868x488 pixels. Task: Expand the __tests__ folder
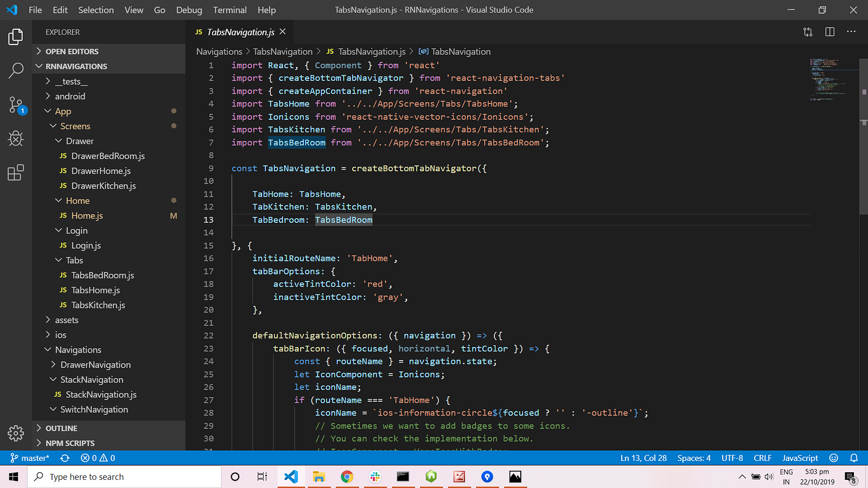pos(108,81)
